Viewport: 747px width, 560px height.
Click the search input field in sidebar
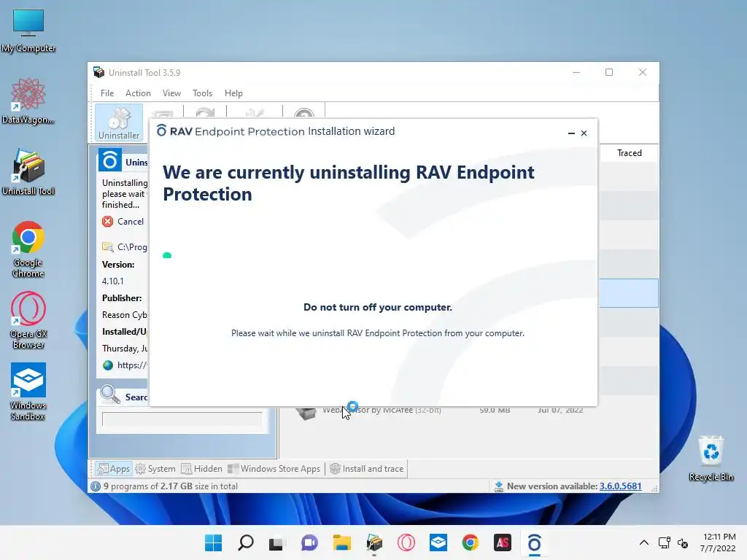pyautogui.click(x=182, y=419)
